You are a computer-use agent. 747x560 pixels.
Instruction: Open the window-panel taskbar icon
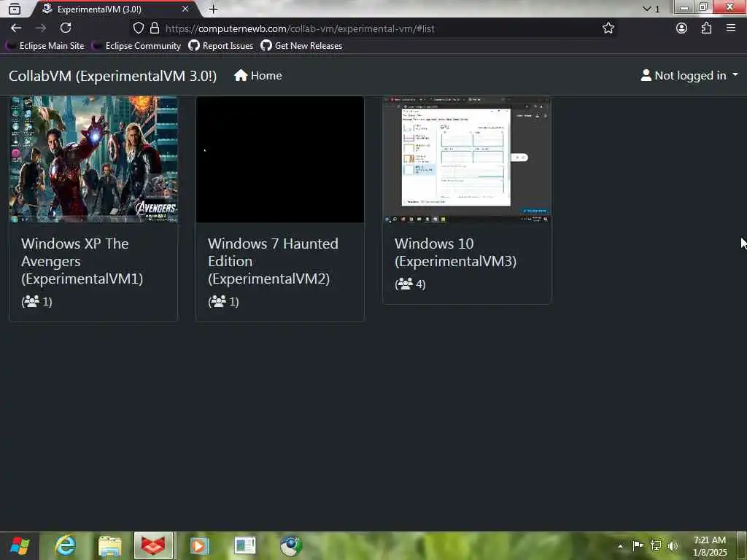[x=245, y=545]
